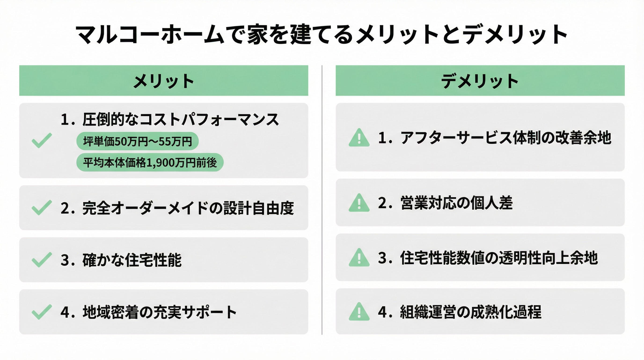Click the text 確かな住宅性能
The image size is (644, 360).
pyautogui.click(x=132, y=260)
